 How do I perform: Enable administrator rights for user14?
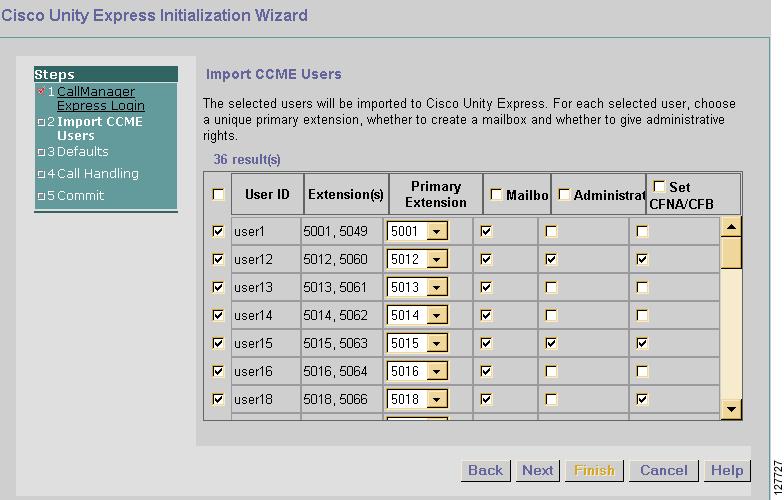point(551,315)
